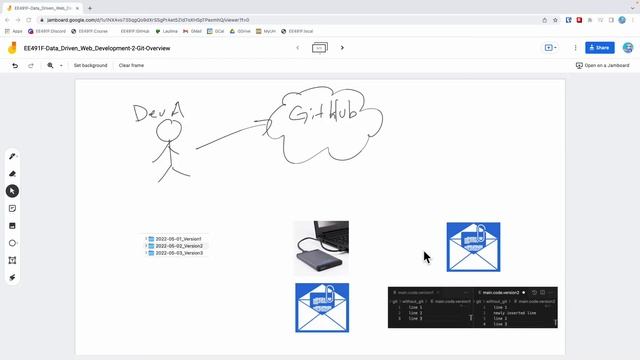Open the browser profile avatar
640x360 pixels.
622,20
